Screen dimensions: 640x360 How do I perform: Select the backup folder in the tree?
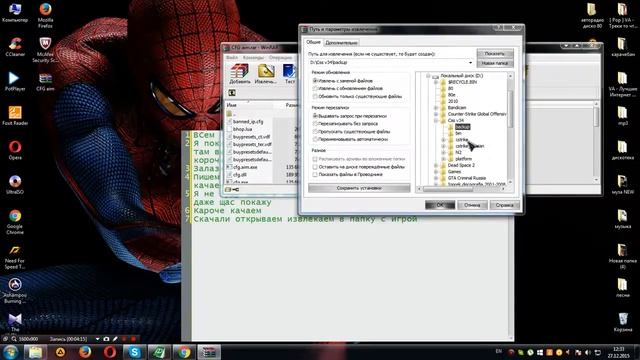[462, 127]
